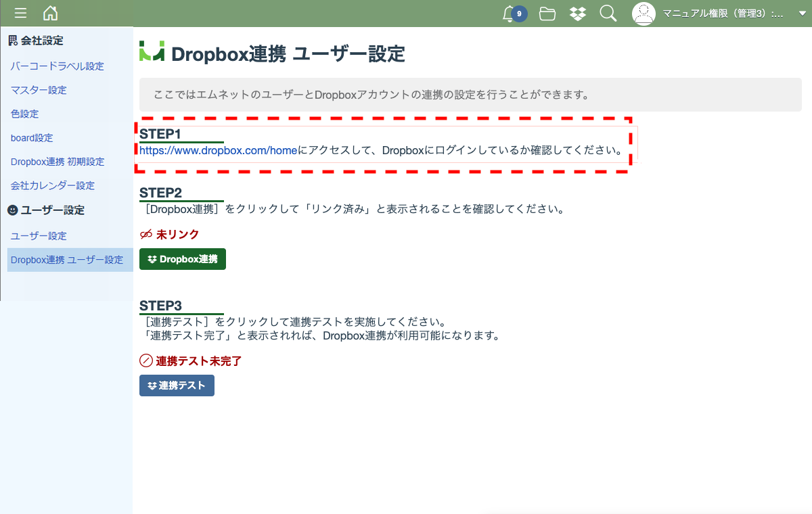Screen dimensions: 812x514
Task: Open ユーザー設定 sidebar link
Action: pyautogui.click(x=39, y=236)
